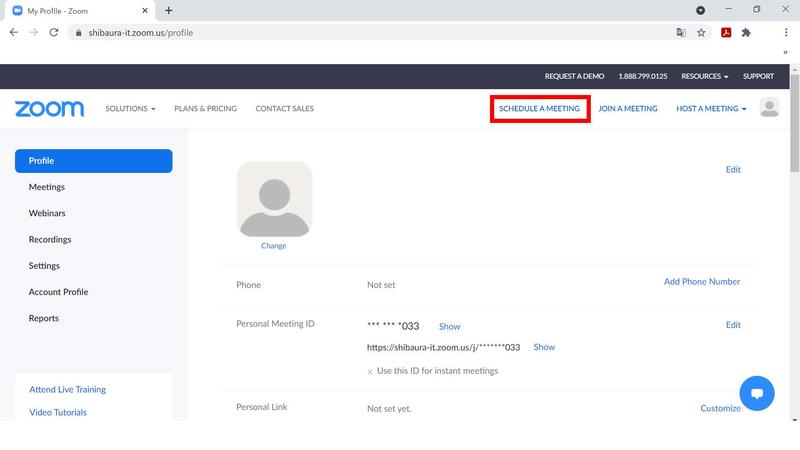
Task: Open a new browser tab with the plus icon
Action: (x=168, y=10)
